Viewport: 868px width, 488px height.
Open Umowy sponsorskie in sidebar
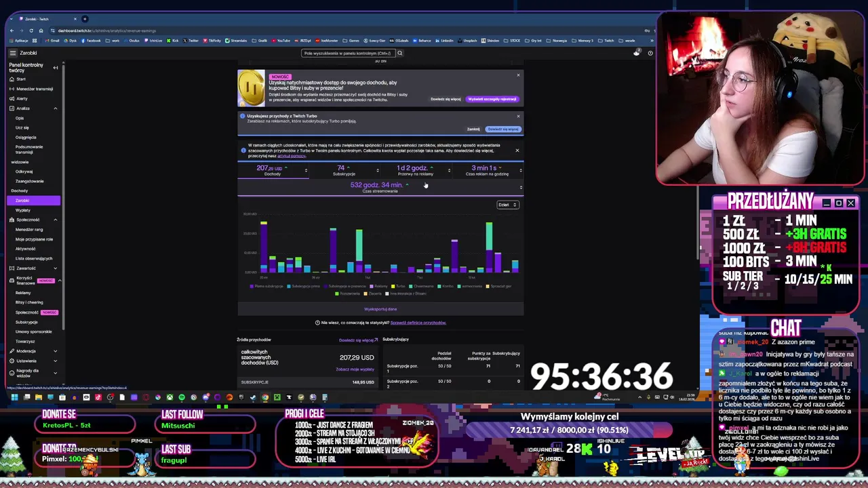[x=34, y=331]
